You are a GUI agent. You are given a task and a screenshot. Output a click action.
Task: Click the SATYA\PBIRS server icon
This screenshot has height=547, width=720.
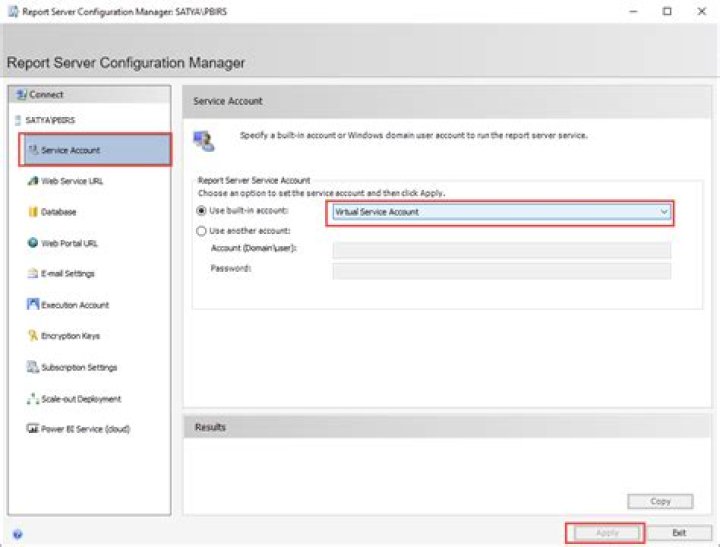pos(18,120)
